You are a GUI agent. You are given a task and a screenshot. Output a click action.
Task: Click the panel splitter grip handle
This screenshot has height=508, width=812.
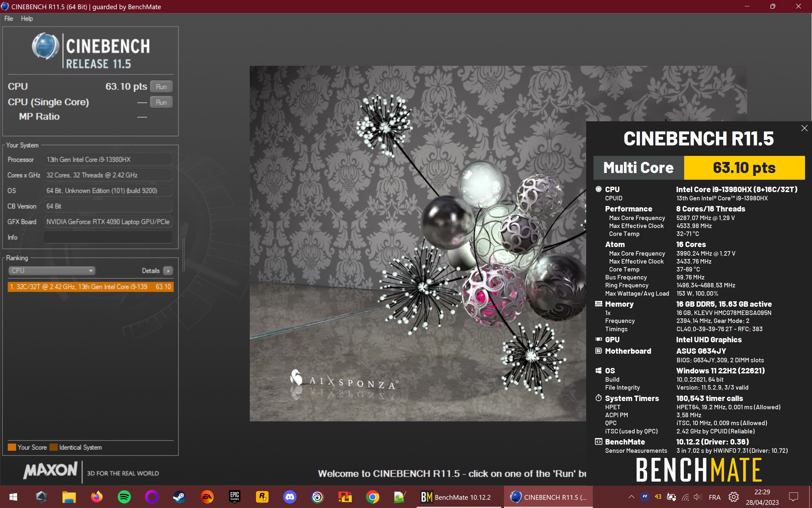(x=183, y=254)
